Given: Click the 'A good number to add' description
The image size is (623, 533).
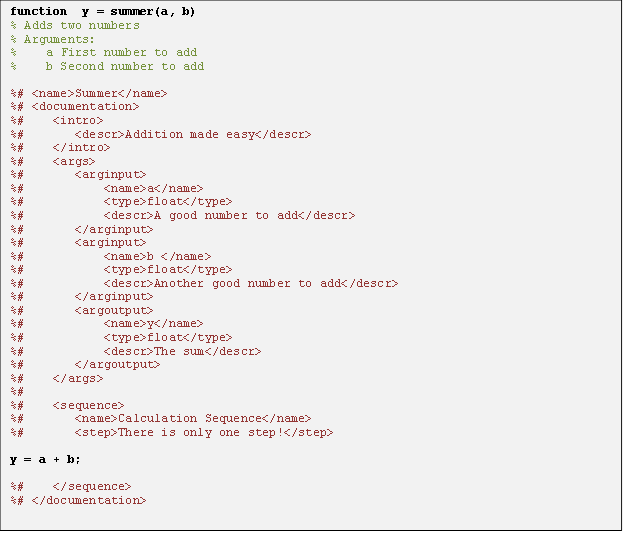Looking at the screenshot, I should (229, 215).
